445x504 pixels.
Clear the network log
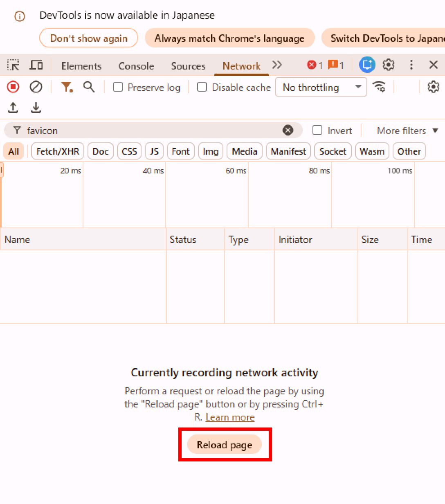pyautogui.click(x=36, y=87)
